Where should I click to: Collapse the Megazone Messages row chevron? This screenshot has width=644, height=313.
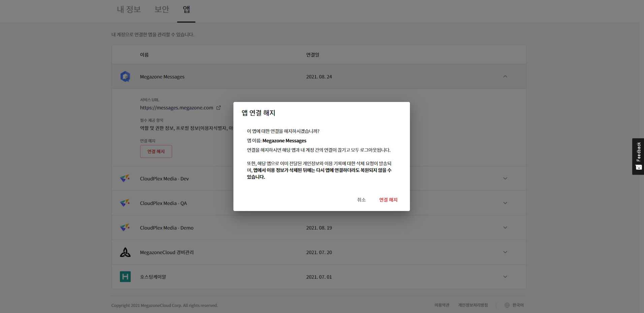pyautogui.click(x=505, y=76)
